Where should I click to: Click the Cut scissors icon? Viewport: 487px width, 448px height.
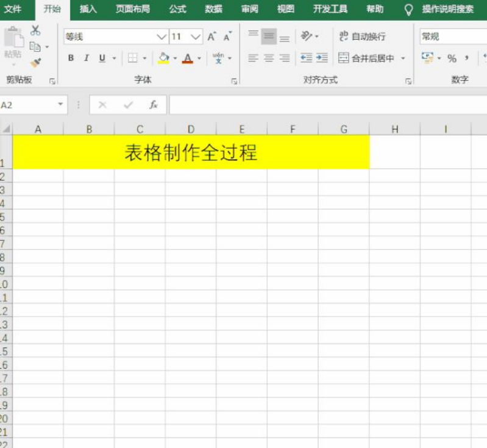point(35,31)
